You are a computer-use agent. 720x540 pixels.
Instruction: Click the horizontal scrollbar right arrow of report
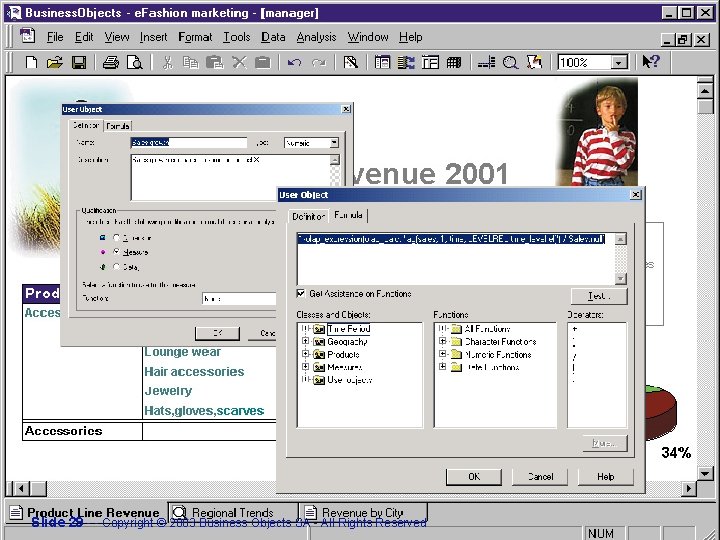coord(688,488)
